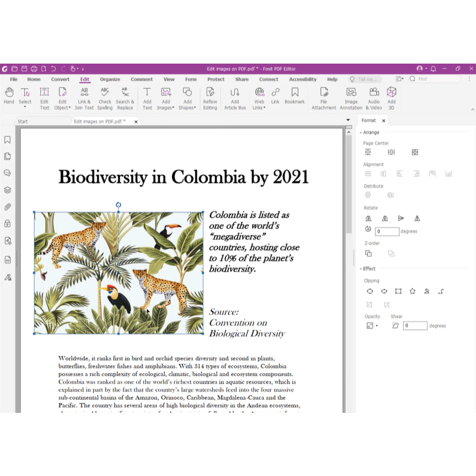Image resolution: width=476 pixels, height=476 pixels.
Task: Run Check Spelling
Action: tap(105, 98)
